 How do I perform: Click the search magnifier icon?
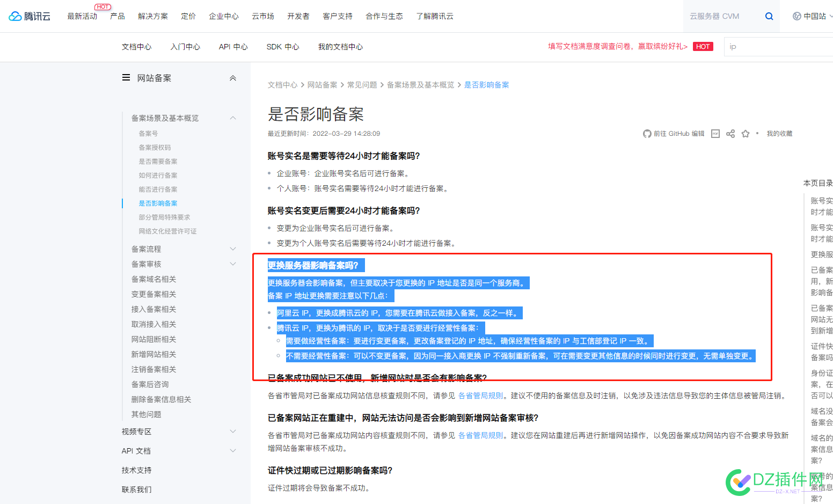pyautogui.click(x=769, y=16)
